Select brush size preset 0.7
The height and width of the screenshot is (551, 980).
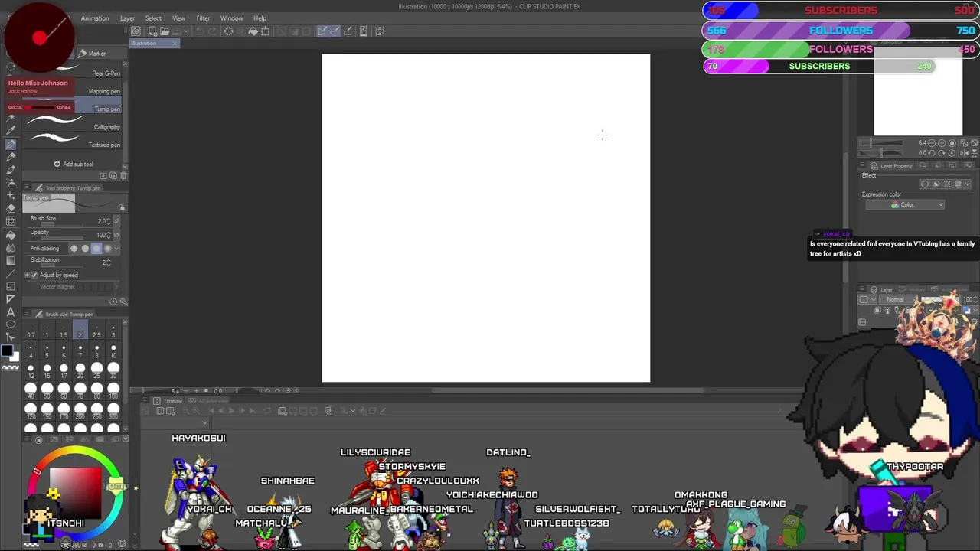point(31,330)
